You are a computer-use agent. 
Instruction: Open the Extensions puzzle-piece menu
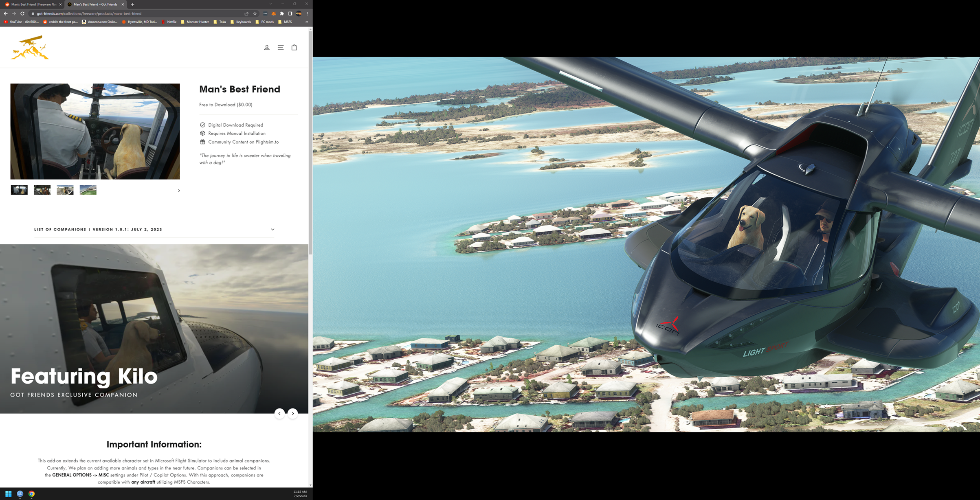tap(282, 13)
